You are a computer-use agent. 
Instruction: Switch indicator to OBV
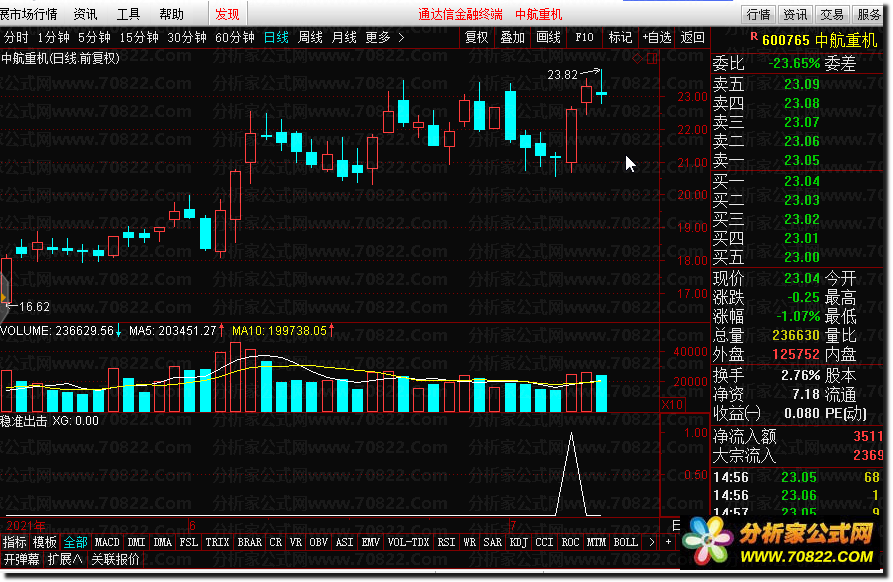click(318, 542)
